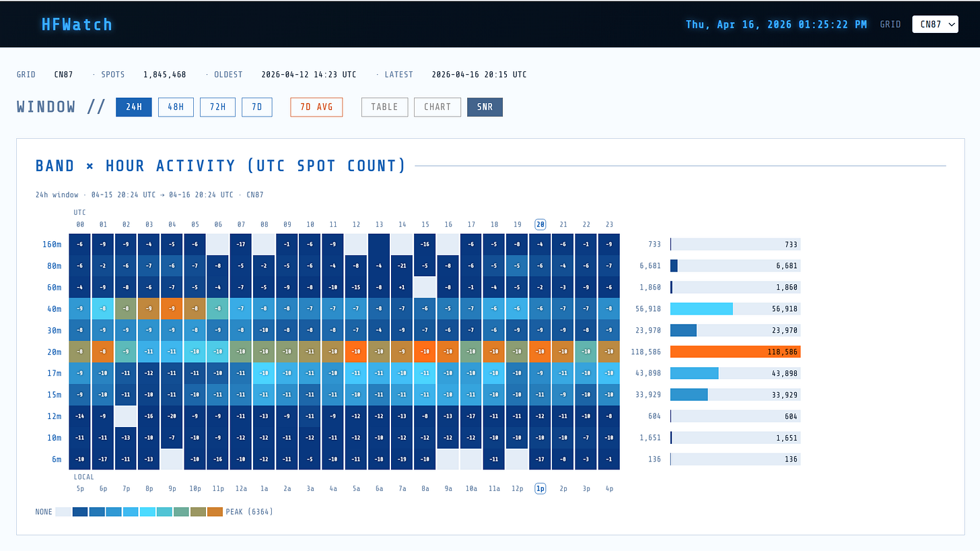Screen dimensions: 980x551
Task: Open the CHART view
Action: pyautogui.click(x=437, y=106)
